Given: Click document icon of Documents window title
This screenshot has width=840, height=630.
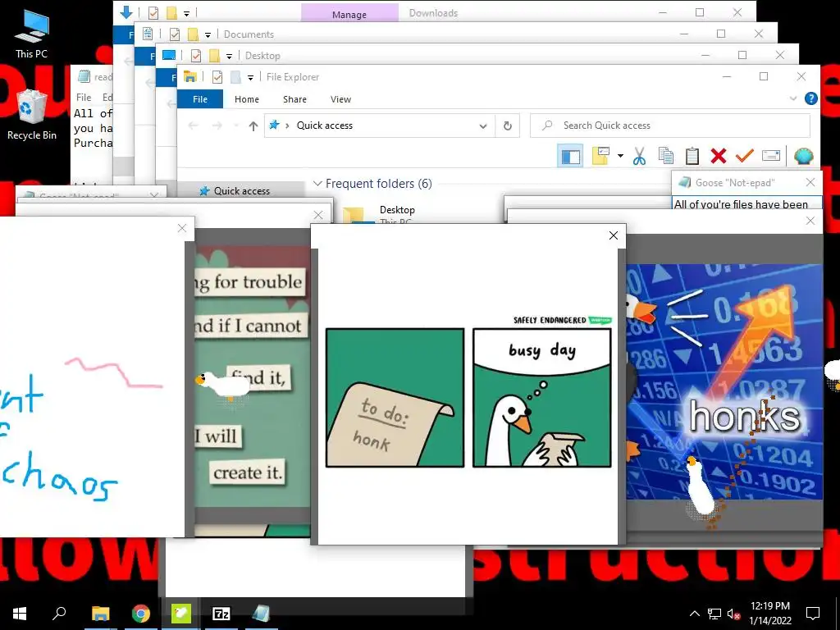Looking at the screenshot, I should (x=148, y=34).
